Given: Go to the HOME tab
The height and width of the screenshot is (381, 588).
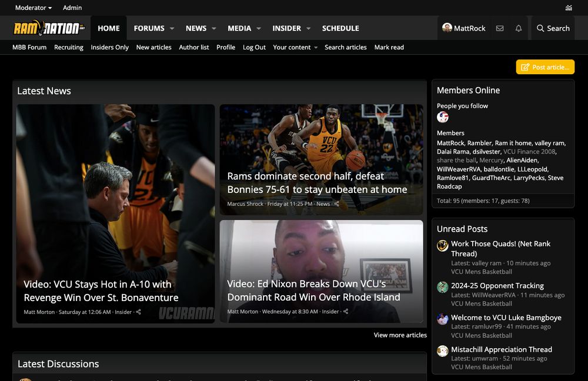Looking at the screenshot, I should tap(109, 28).
